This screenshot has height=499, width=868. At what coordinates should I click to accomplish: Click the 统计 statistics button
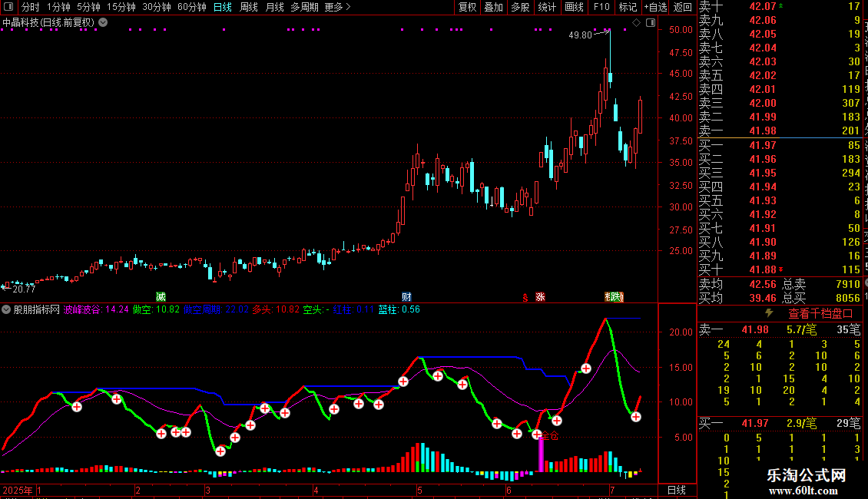(547, 7)
